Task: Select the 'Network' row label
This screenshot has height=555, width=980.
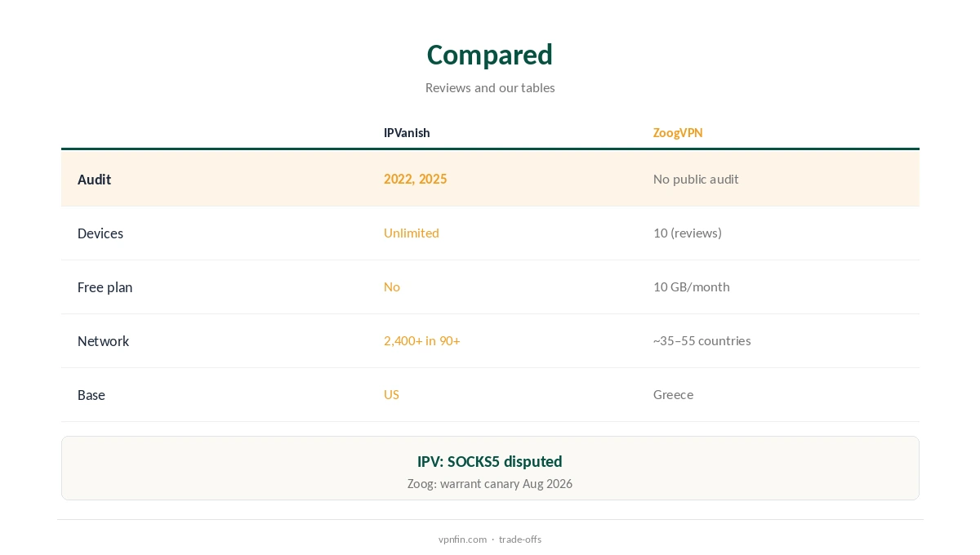Action: point(103,340)
